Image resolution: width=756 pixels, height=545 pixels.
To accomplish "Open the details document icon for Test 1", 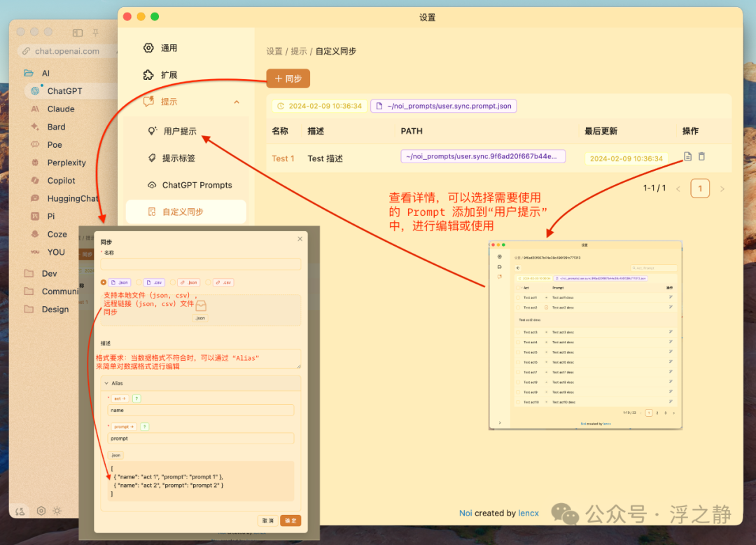I will (687, 156).
